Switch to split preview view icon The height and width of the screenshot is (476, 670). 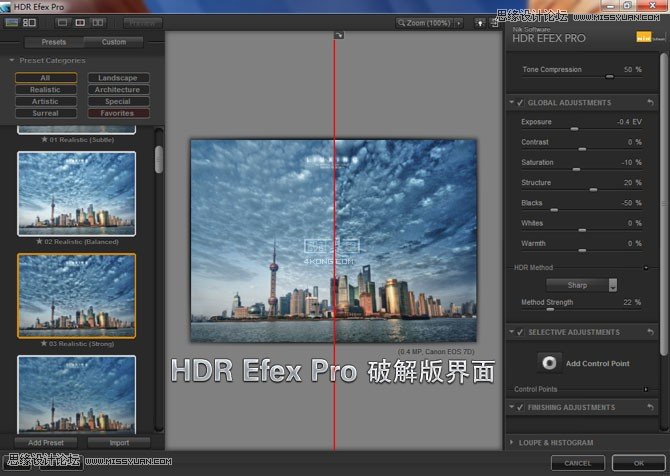click(80, 21)
